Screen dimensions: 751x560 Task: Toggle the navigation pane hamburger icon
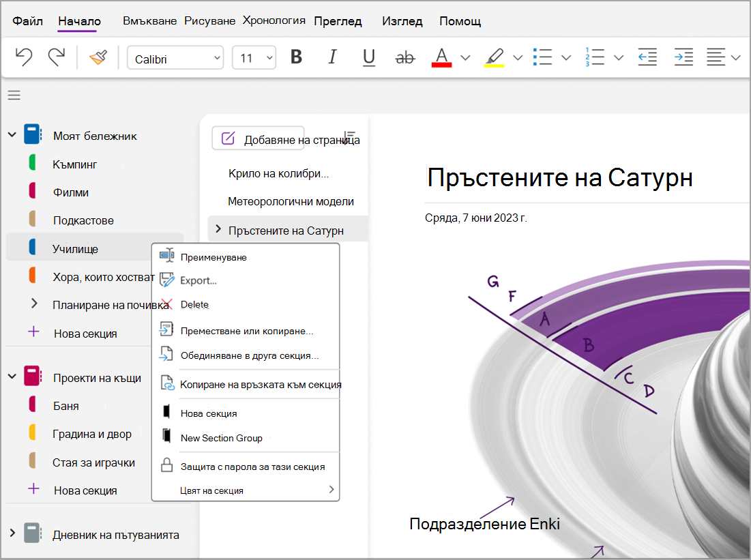[x=14, y=95]
